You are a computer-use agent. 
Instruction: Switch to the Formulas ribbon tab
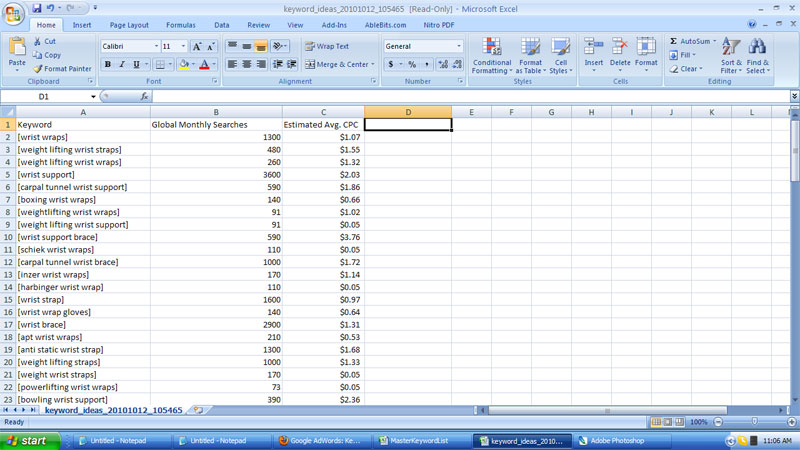181,25
